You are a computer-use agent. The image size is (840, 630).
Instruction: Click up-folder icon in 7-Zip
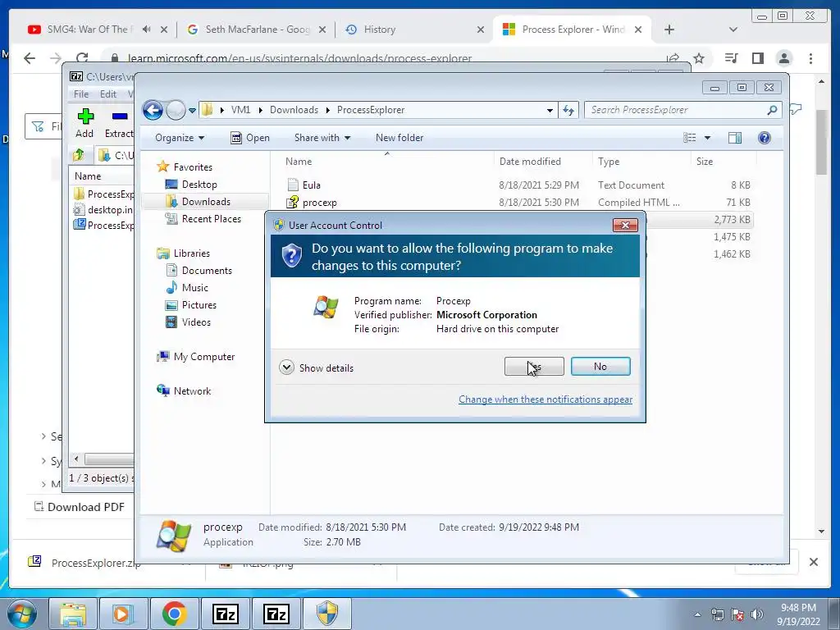pos(80,155)
